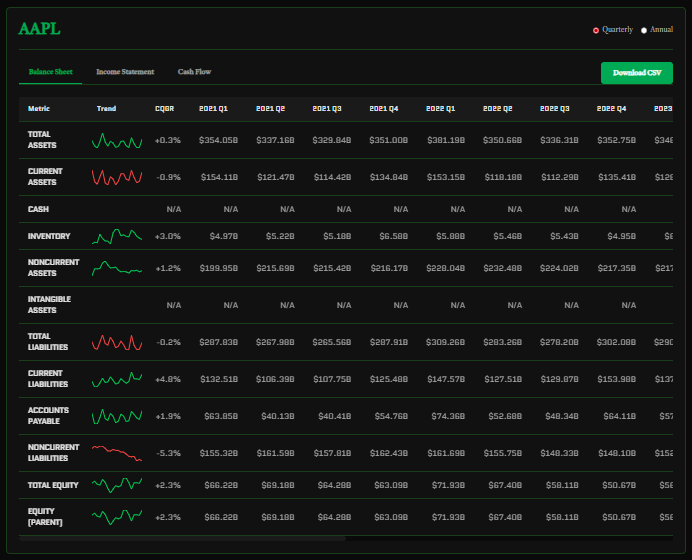
Task: Click the Noncurrent Liabilities trend sparkline
Action: (117, 453)
